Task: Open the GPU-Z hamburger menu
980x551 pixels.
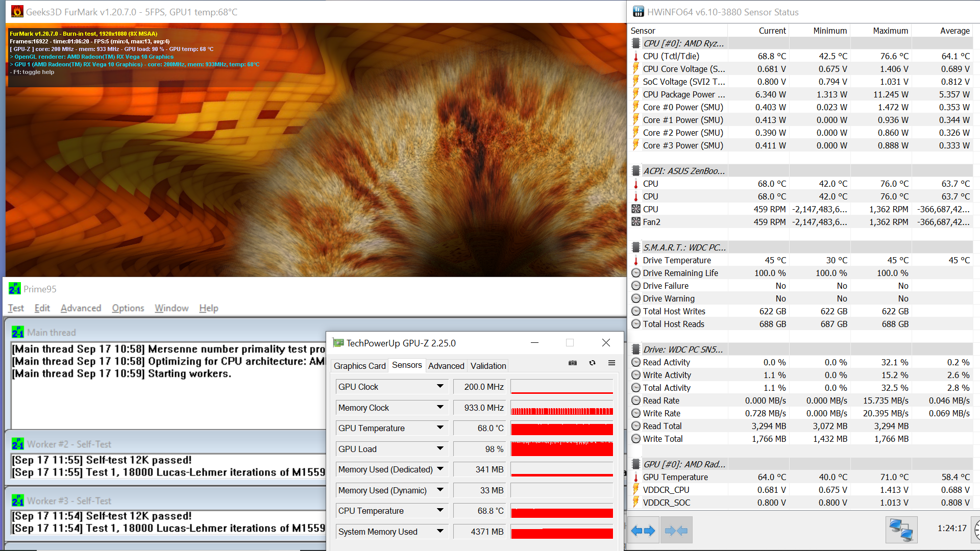Action: [611, 363]
